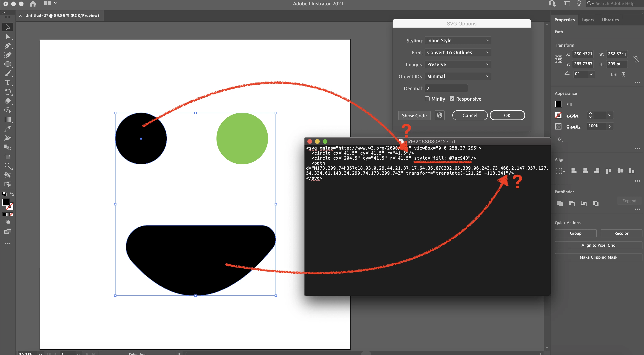Image resolution: width=644 pixels, height=355 pixels.
Task: Activate the Zoom tool
Action: pos(8,166)
